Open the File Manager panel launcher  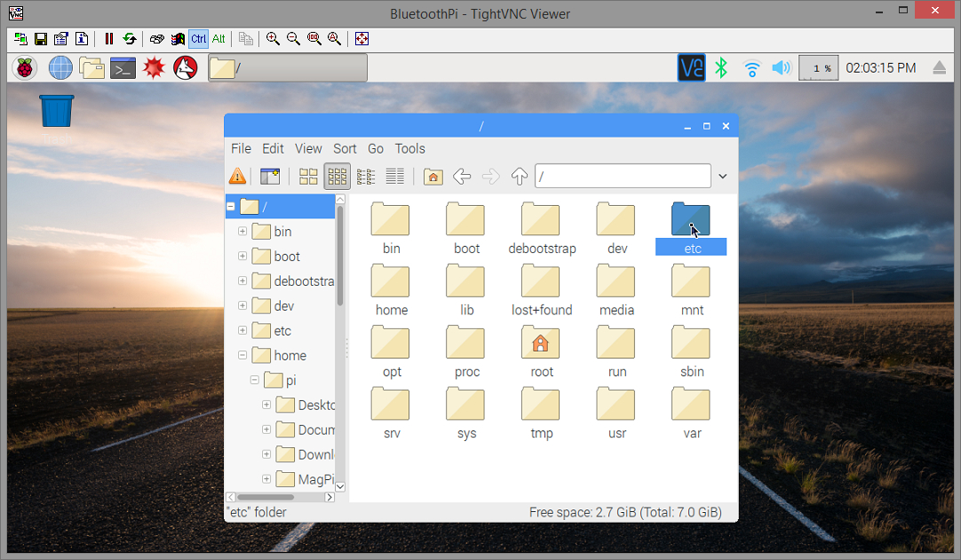(92, 68)
